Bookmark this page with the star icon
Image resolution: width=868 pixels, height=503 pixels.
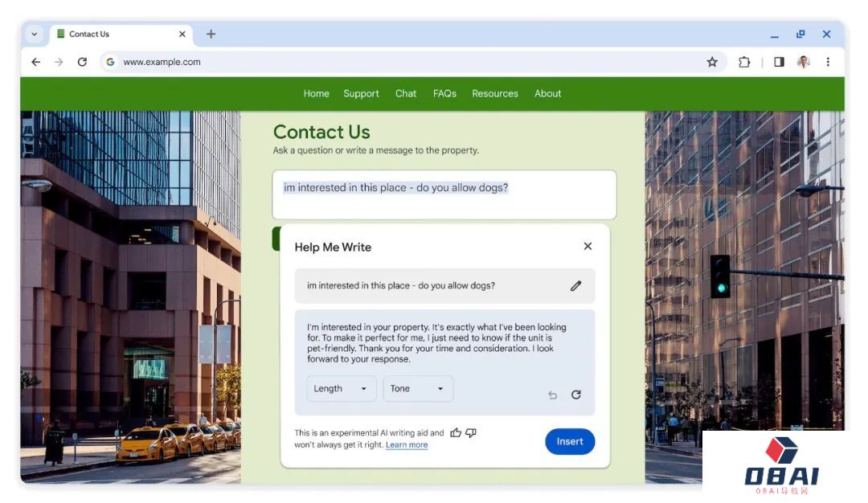pos(712,62)
